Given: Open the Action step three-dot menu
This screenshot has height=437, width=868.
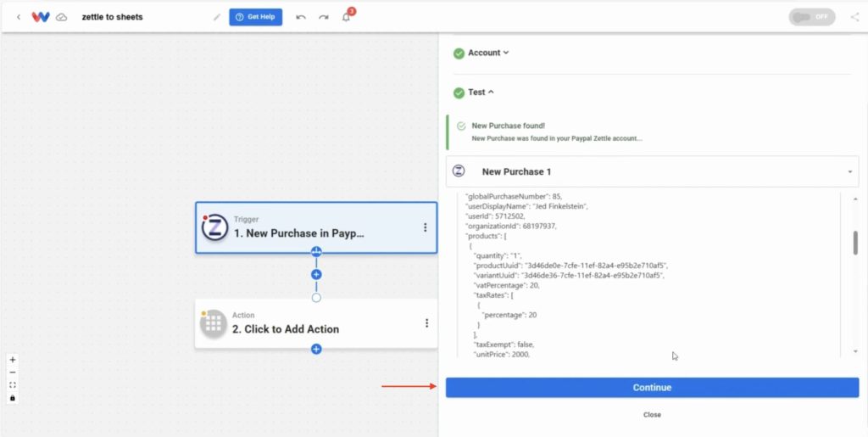Looking at the screenshot, I should click(x=426, y=323).
